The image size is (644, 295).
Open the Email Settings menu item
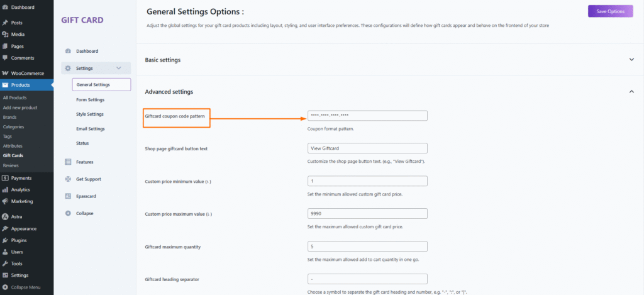tap(90, 129)
